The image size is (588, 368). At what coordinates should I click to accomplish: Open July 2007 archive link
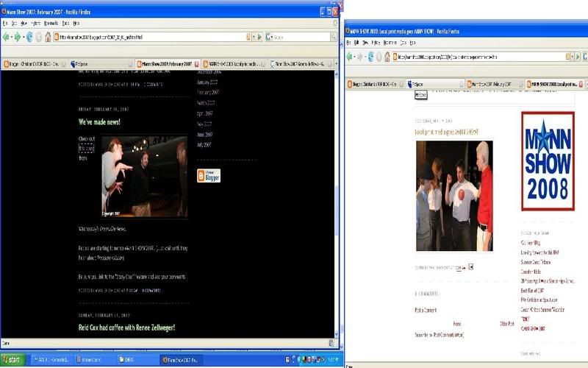(204, 144)
